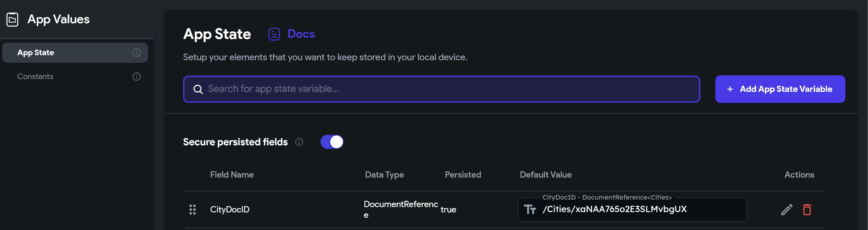The image size is (868, 230).
Task: Open the Docs link
Action: point(301,34)
